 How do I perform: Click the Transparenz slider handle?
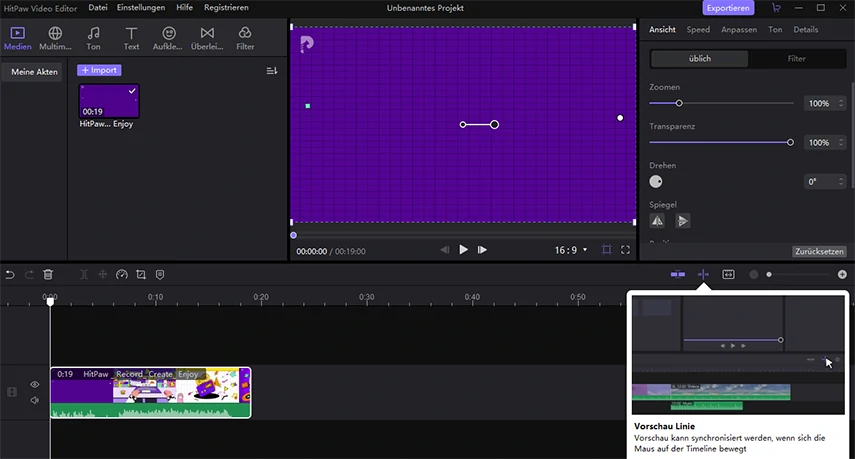coord(790,142)
